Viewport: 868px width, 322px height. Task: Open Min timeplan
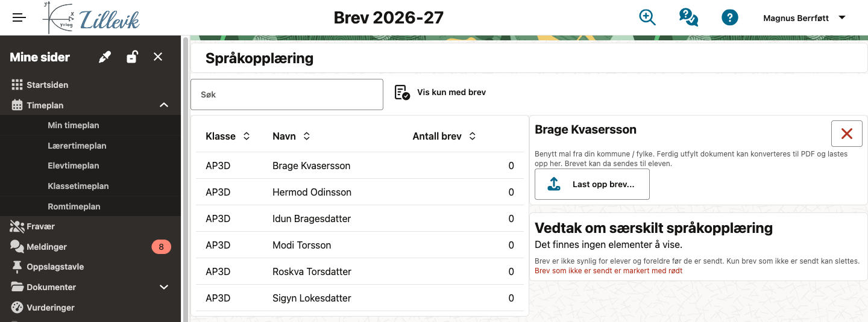click(x=73, y=125)
